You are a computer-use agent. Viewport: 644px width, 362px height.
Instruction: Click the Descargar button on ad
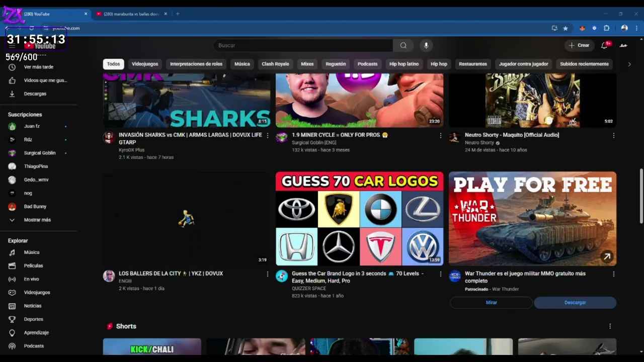[575, 303]
